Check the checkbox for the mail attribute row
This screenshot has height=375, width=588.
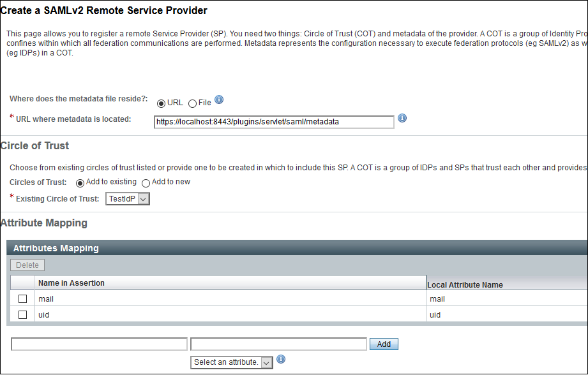pos(22,298)
